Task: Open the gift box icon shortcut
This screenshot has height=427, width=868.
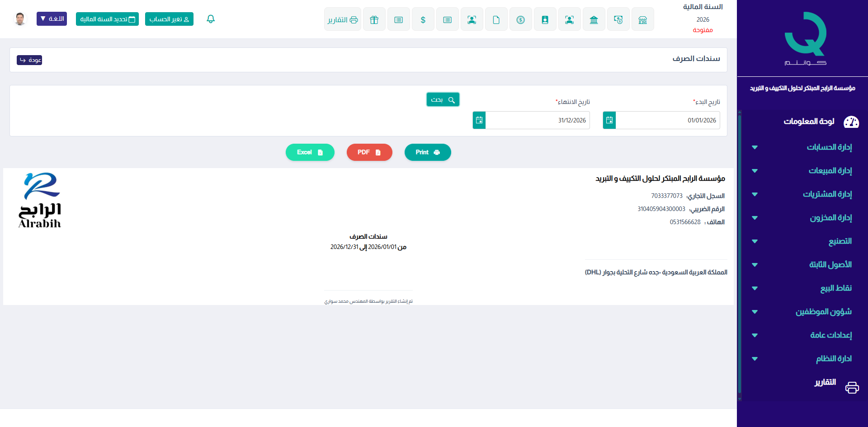Action: pyautogui.click(x=374, y=19)
